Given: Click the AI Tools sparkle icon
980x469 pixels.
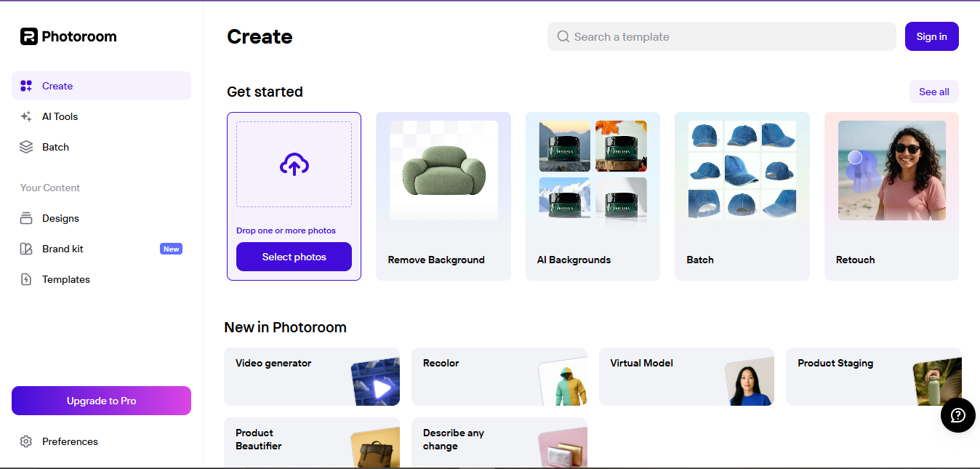Looking at the screenshot, I should (26, 116).
